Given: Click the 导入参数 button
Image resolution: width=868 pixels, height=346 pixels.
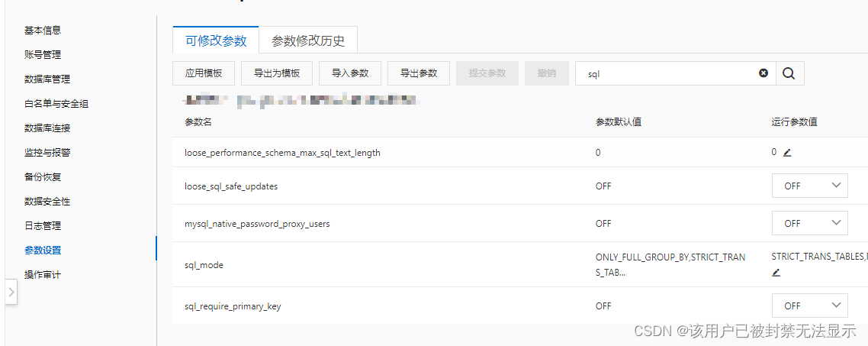Looking at the screenshot, I should [350, 73].
